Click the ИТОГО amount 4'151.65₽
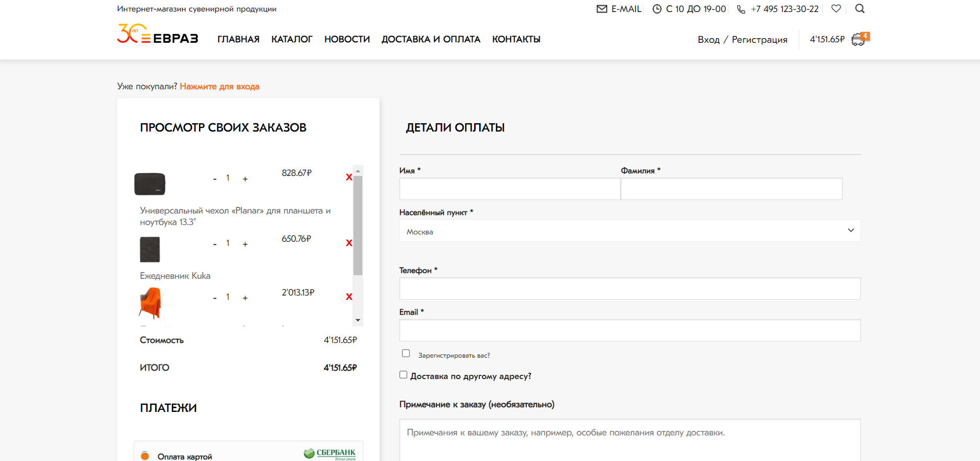 coord(340,368)
